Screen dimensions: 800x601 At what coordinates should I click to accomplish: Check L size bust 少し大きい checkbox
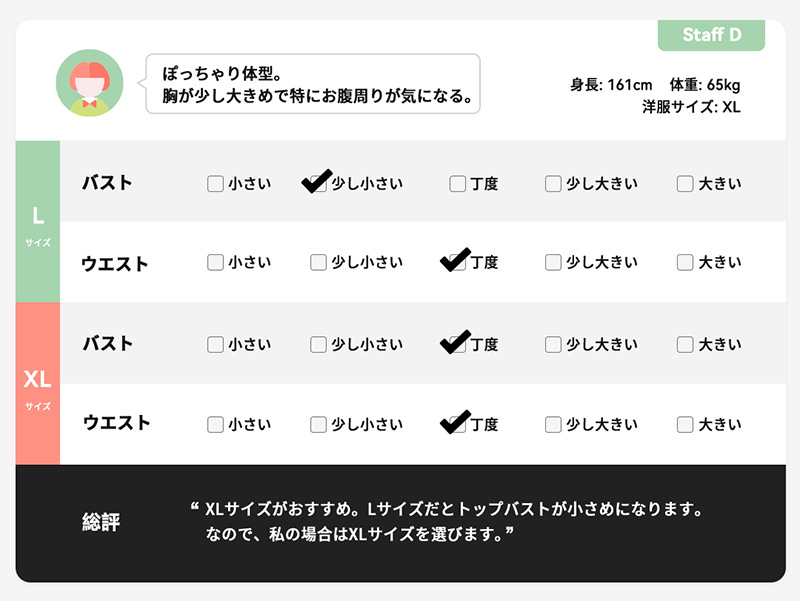pos(553,184)
